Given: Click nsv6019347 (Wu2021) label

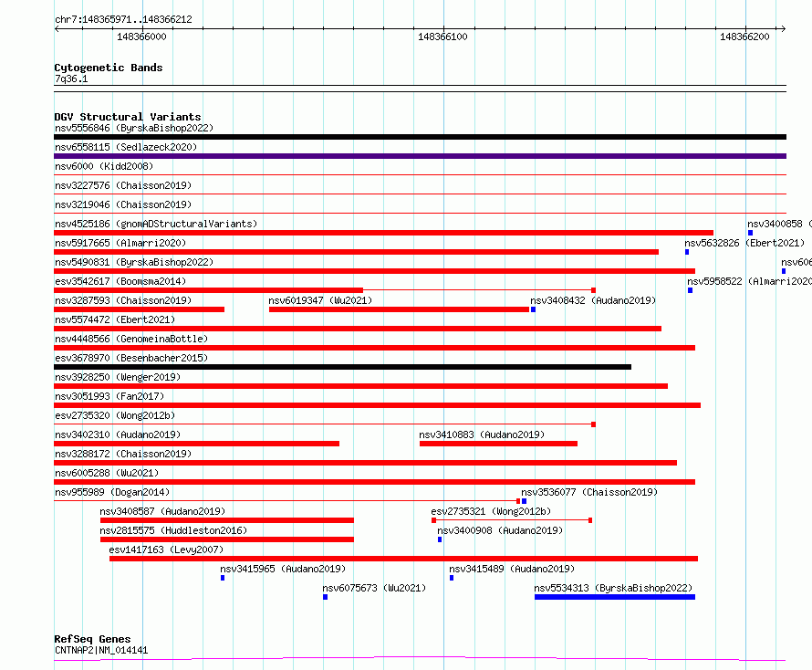Looking at the screenshot, I should click(320, 300).
